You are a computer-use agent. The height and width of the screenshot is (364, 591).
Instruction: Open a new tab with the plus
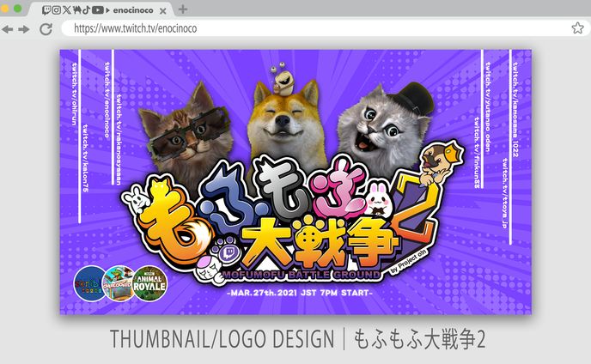(183, 9)
